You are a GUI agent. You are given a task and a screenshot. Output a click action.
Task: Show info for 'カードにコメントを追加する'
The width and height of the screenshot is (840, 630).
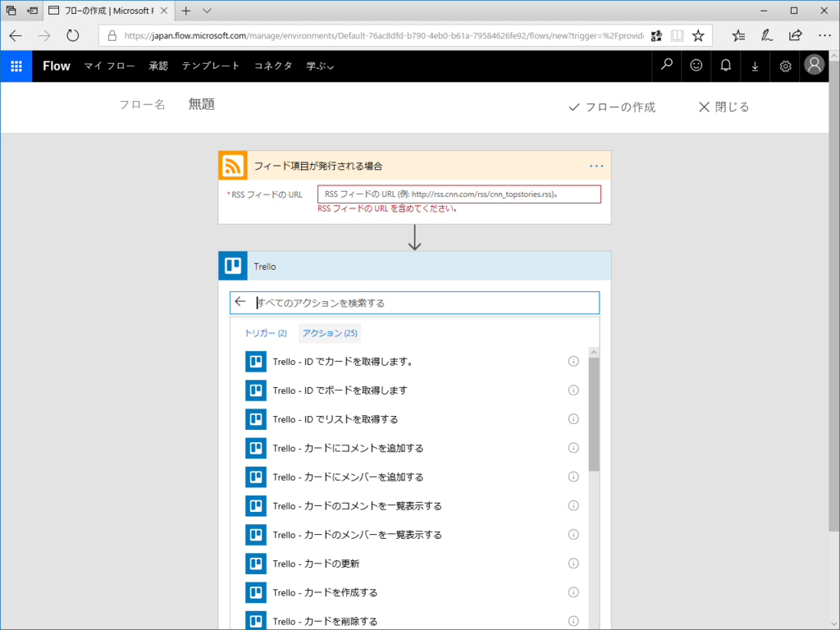(x=573, y=448)
